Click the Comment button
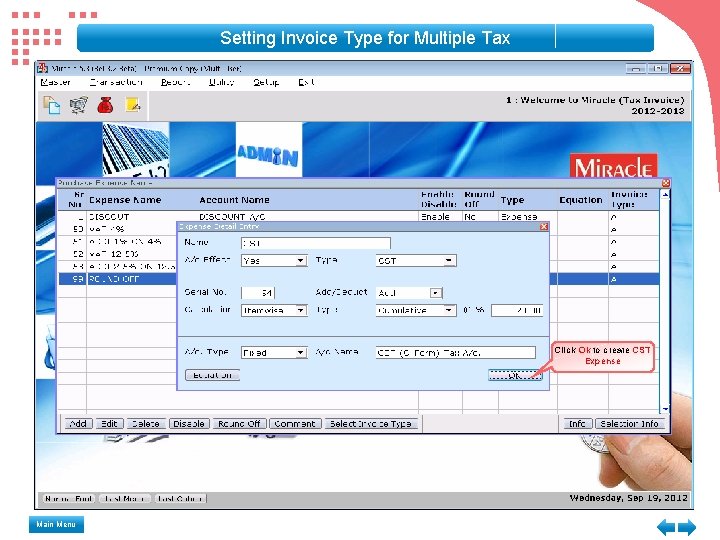The height and width of the screenshot is (540, 720). click(x=294, y=424)
